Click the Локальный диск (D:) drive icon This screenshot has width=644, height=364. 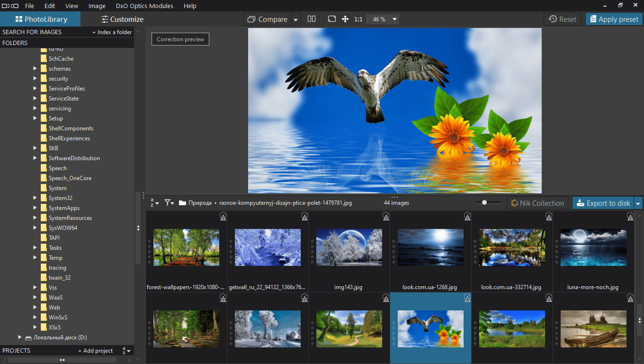[x=28, y=337]
